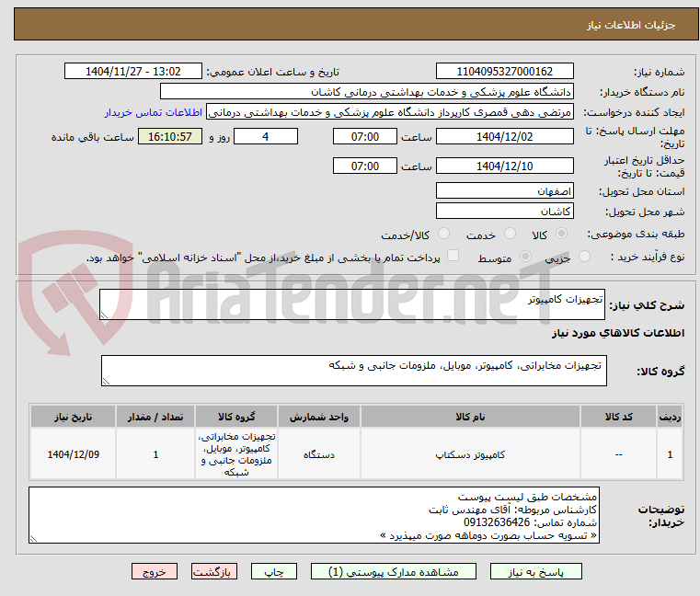
Task: Click the delivery city field 'کاشان'
Action: (x=504, y=212)
